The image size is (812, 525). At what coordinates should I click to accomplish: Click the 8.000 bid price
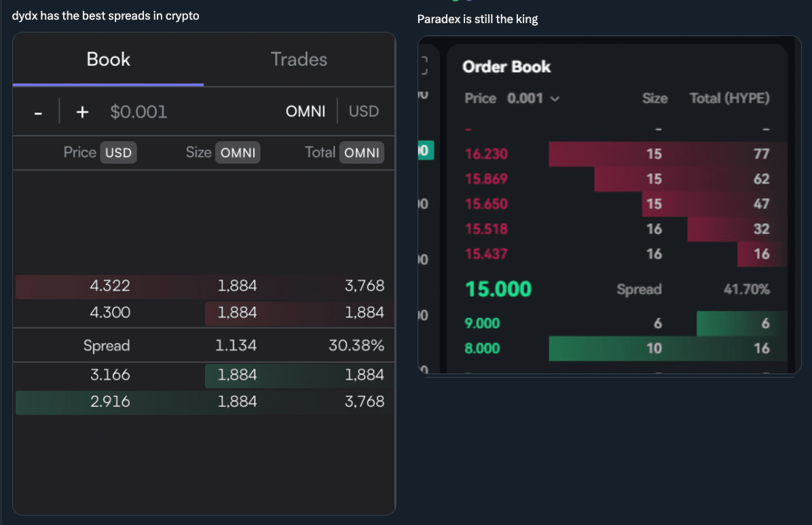pos(482,348)
